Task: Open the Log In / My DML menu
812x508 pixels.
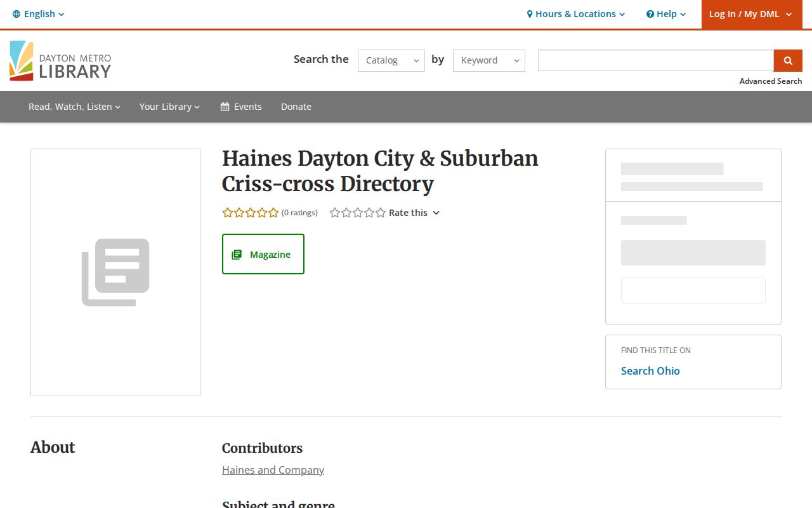Action: click(750, 14)
